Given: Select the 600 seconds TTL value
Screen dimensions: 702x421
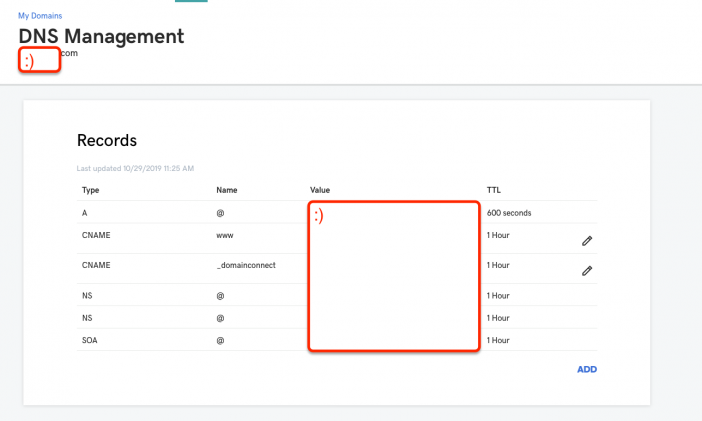Looking at the screenshot, I should click(509, 213).
